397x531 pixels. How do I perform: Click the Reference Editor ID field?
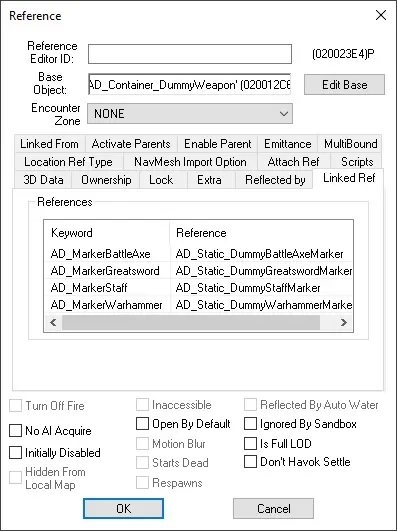tap(190, 54)
